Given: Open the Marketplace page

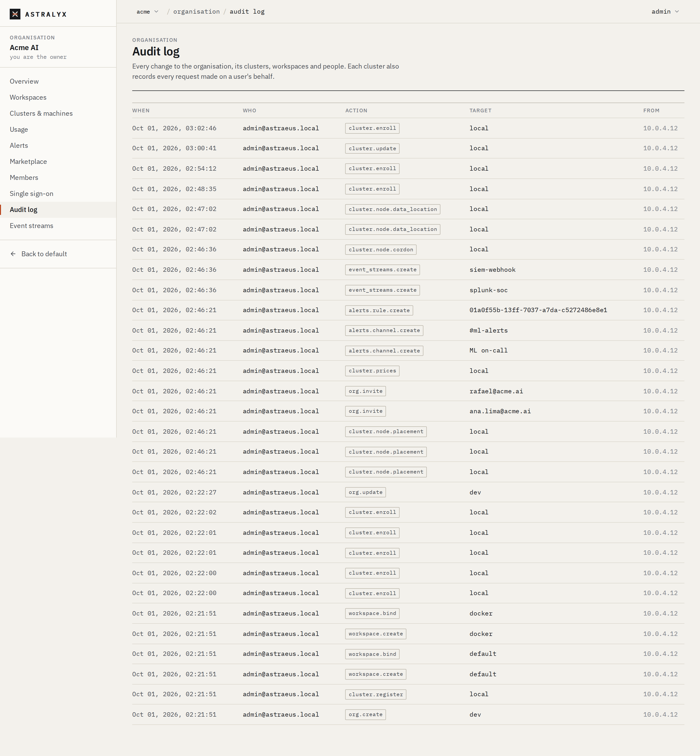Looking at the screenshot, I should tap(28, 161).
